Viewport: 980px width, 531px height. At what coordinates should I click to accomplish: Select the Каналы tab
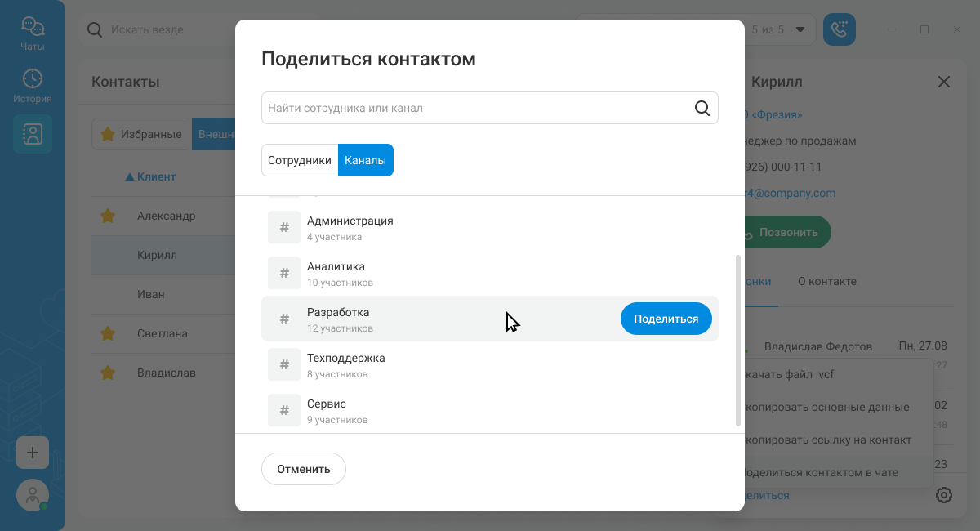pos(365,160)
